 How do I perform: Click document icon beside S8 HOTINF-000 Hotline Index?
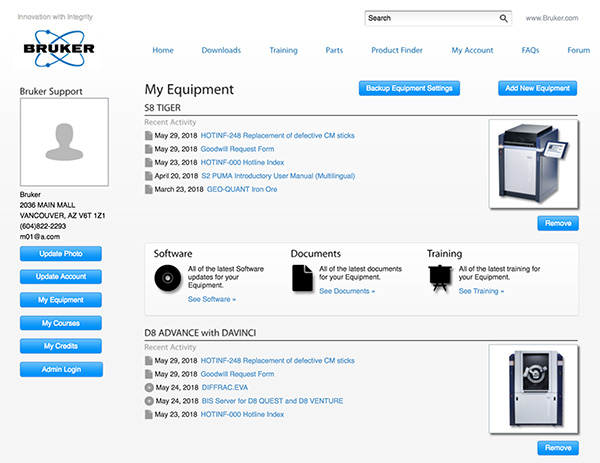148,162
